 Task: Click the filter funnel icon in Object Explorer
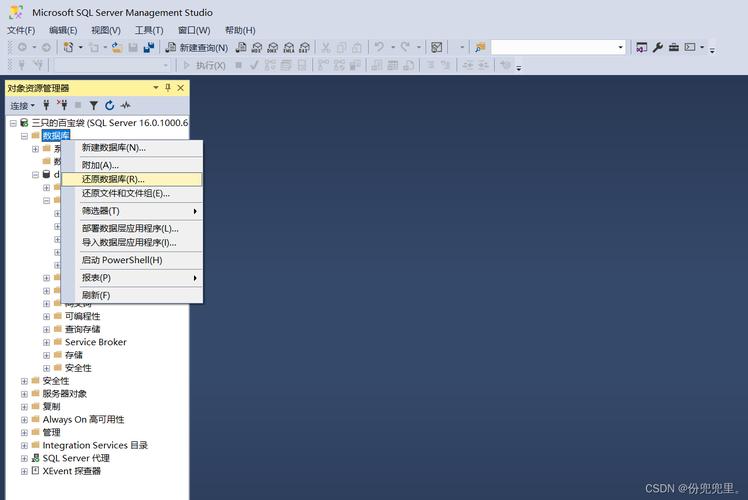94,105
